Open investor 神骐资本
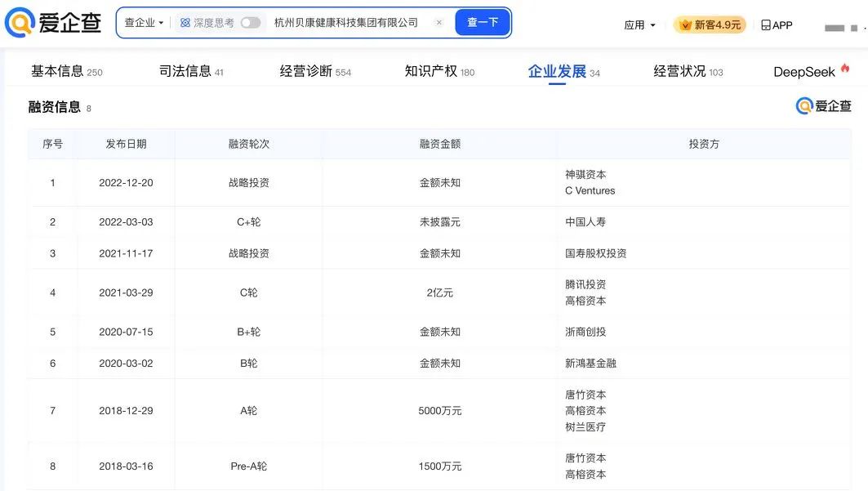This screenshot has height=491, width=868. tap(585, 174)
